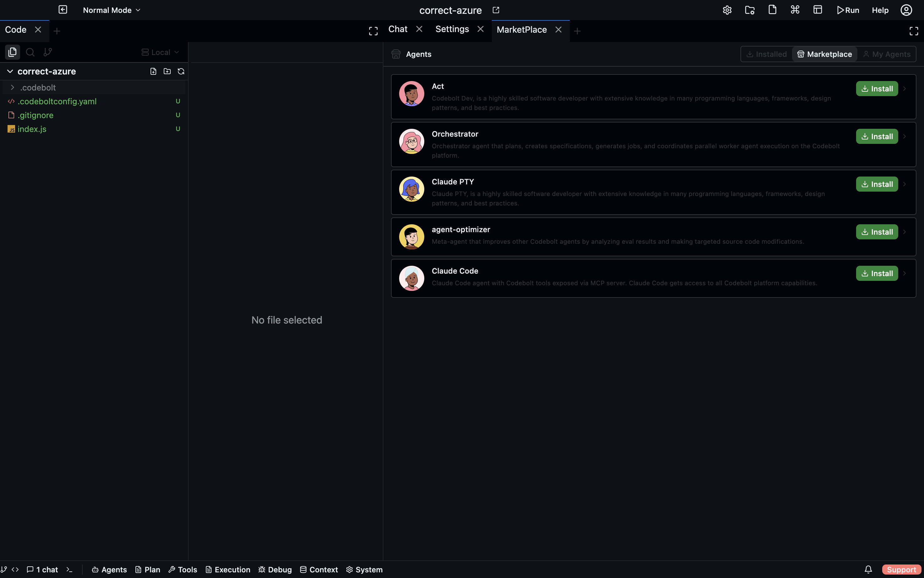Expand details chevron for Orchestrator agent
Screen dimensions: 924x578
tap(905, 136)
